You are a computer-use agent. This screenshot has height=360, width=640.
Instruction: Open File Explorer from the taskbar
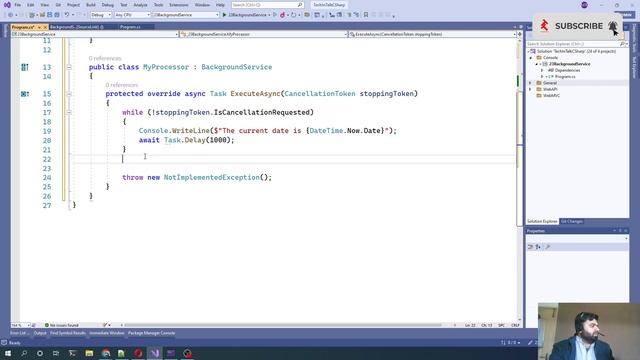click(x=89, y=353)
